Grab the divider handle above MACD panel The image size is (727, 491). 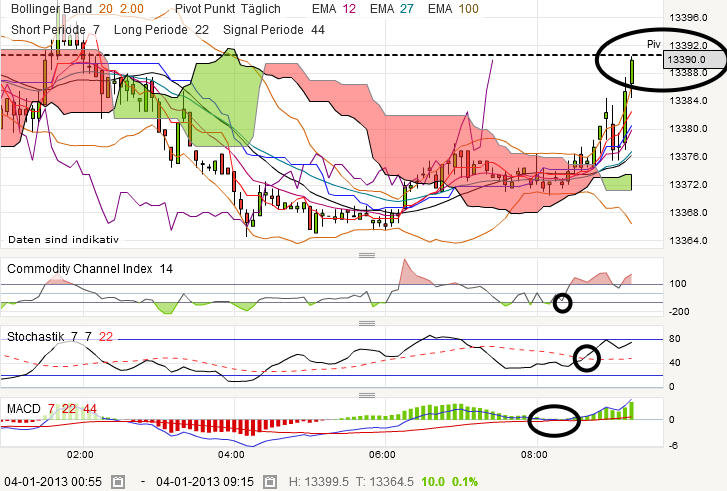click(367, 395)
